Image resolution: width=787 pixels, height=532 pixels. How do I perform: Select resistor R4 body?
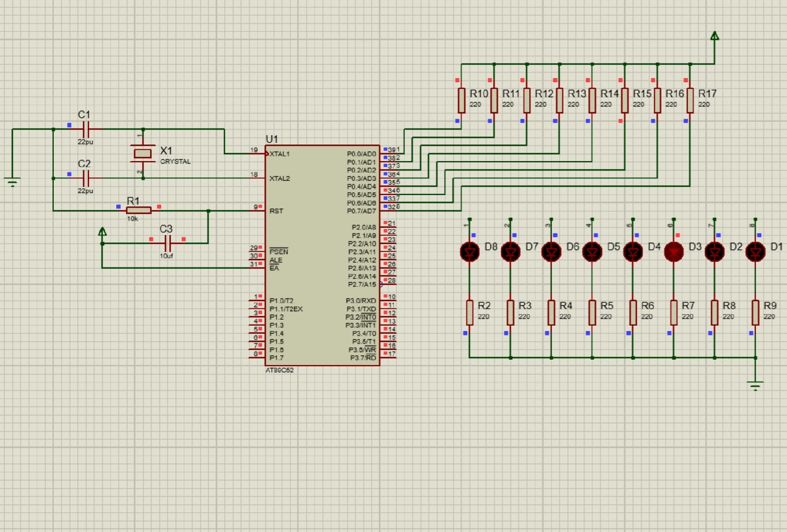coord(551,313)
